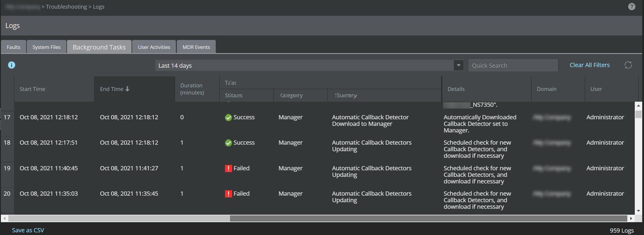Refresh the logs with the reload icon
This screenshot has height=235, width=644.
tap(628, 65)
